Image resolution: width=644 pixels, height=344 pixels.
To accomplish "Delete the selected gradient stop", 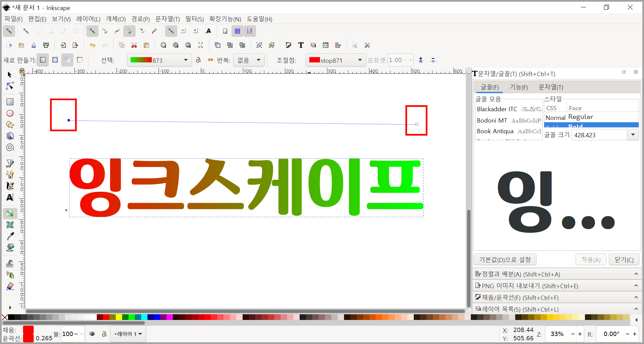I will [433, 60].
